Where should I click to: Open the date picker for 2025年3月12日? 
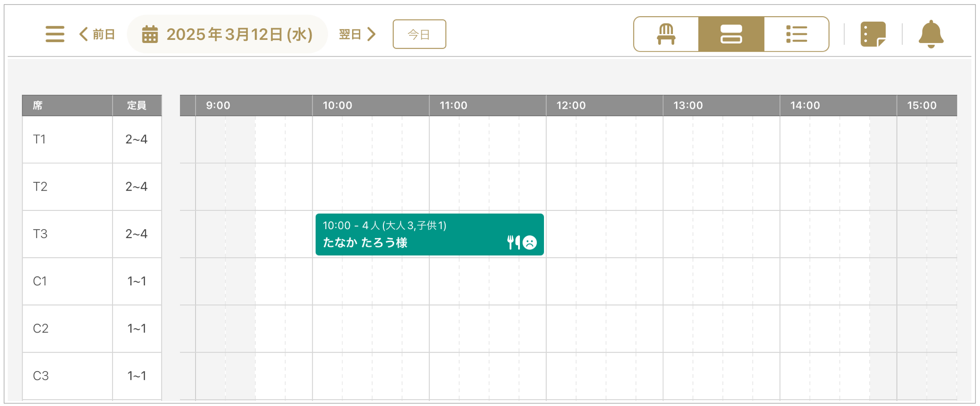click(x=227, y=34)
